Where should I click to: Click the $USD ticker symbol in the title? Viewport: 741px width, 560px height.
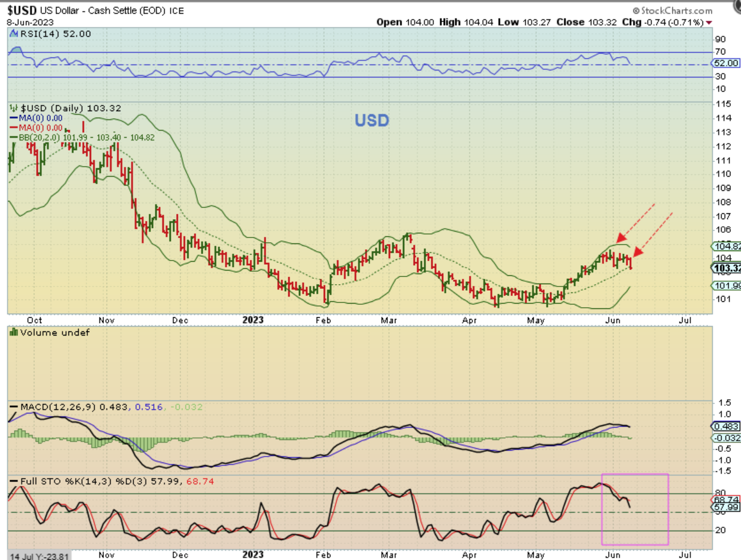click(x=21, y=11)
